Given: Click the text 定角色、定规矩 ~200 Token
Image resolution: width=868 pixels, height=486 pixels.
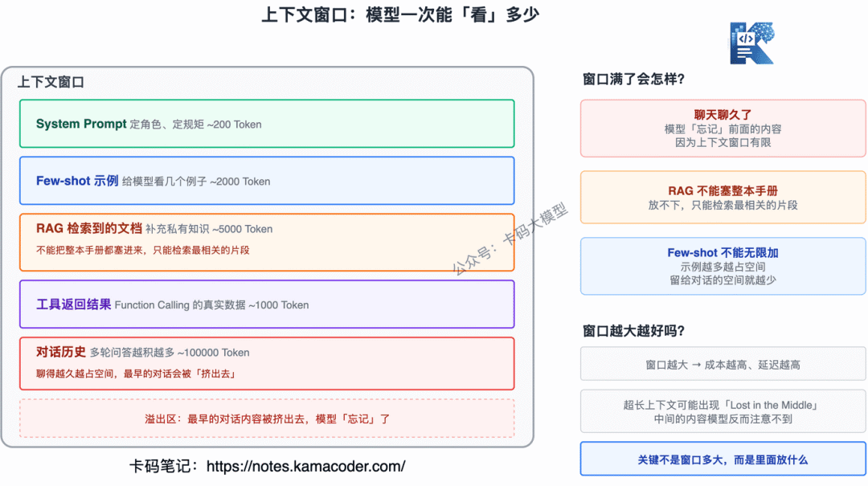Looking at the screenshot, I should [x=195, y=125].
